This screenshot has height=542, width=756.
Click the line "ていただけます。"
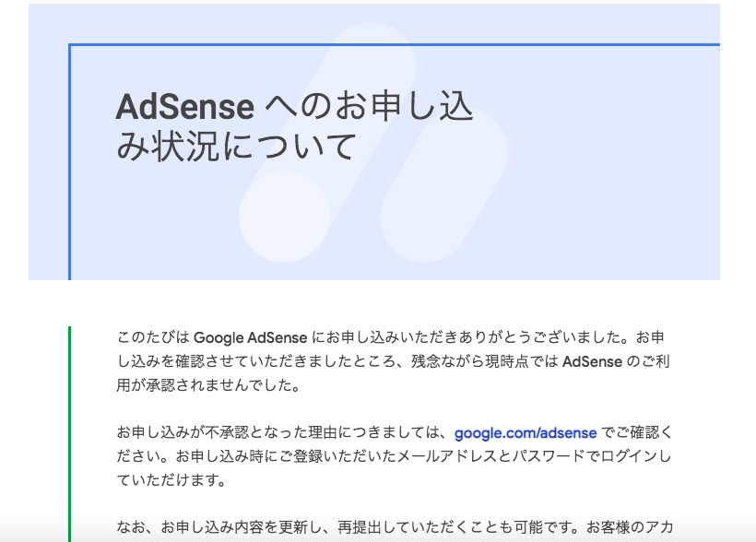click(x=171, y=480)
